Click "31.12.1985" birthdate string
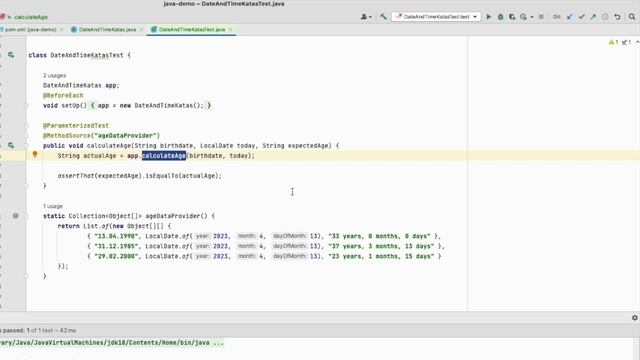 pyautogui.click(x=116, y=246)
